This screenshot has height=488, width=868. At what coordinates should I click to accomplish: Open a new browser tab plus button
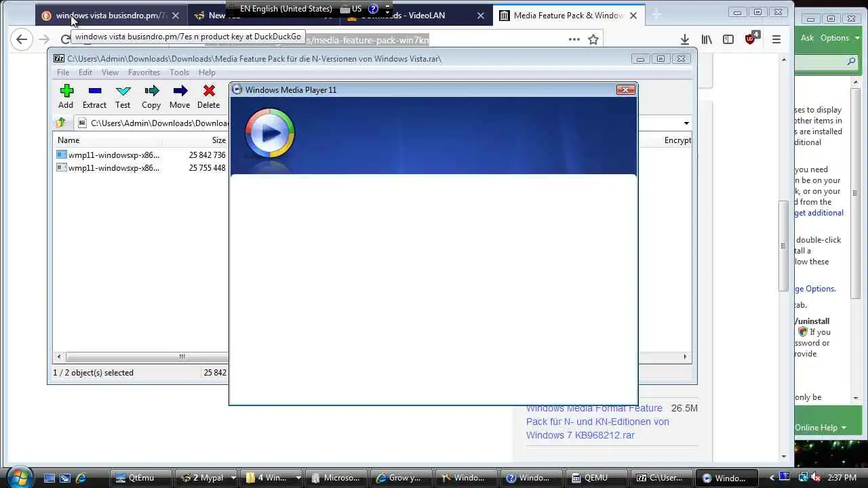pyautogui.click(x=656, y=15)
